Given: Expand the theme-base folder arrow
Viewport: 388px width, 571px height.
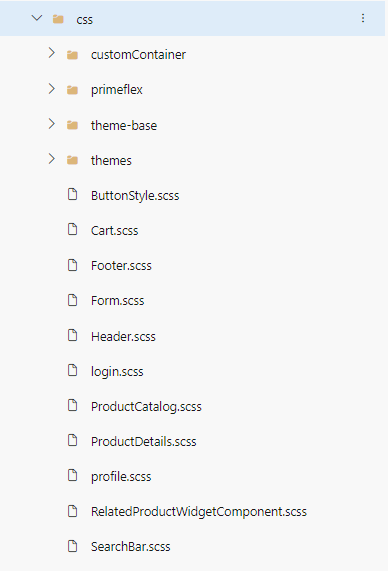Looking at the screenshot, I should (52, 124).
